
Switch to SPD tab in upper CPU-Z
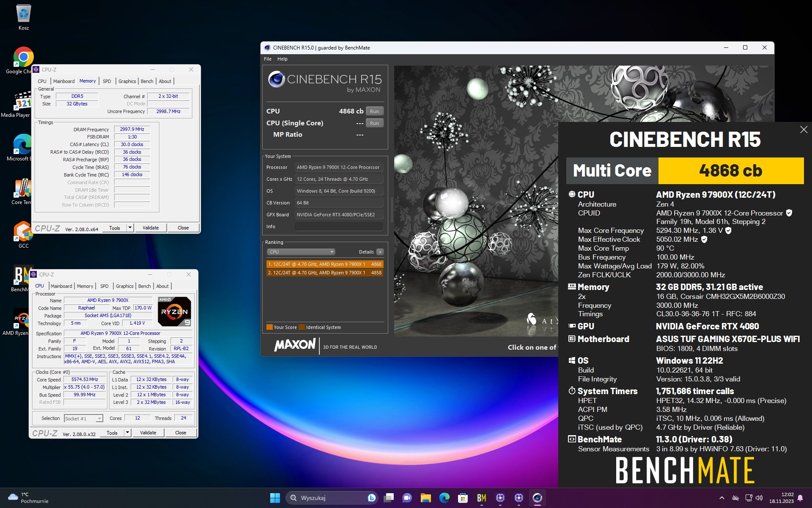click(107, 81)
